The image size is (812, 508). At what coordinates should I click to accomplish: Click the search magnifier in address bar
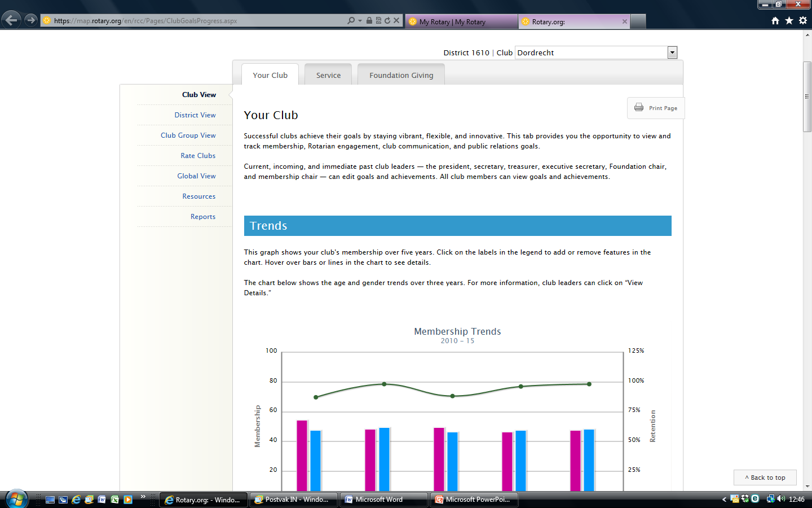(x=351, y=20)
